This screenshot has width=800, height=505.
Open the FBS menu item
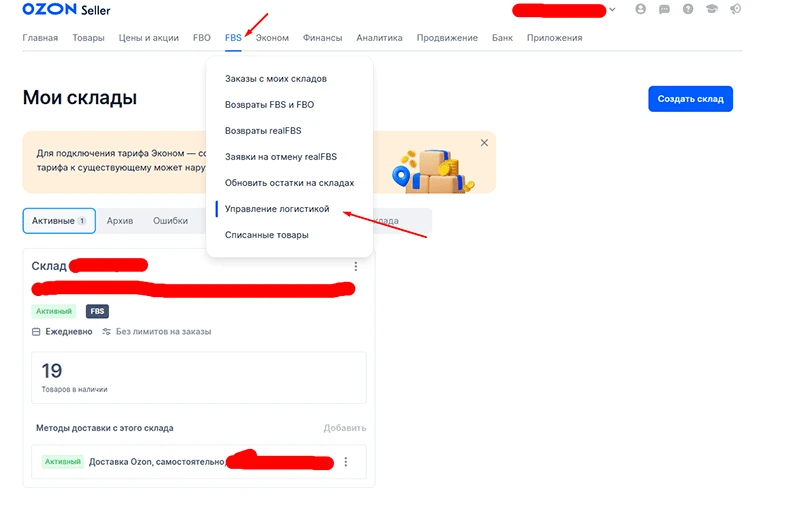coord(233,38)
